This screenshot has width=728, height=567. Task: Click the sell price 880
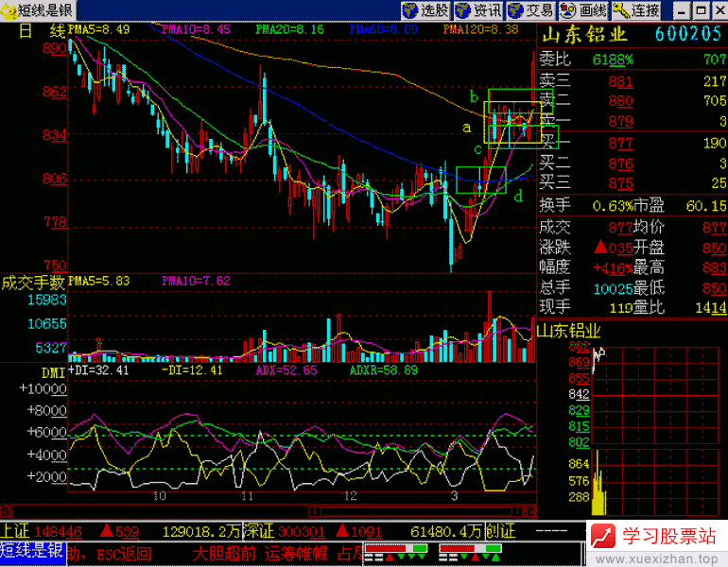[621, 101]
